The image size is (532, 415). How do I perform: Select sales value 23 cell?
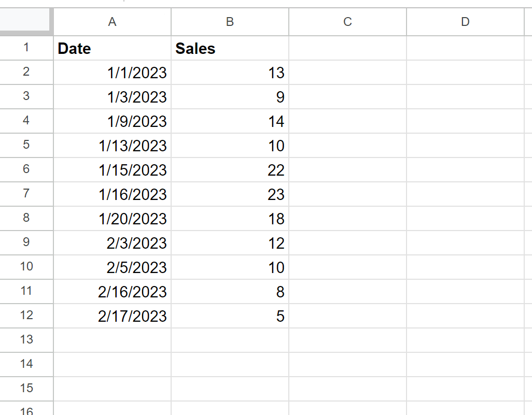click(x=230, y=194)
